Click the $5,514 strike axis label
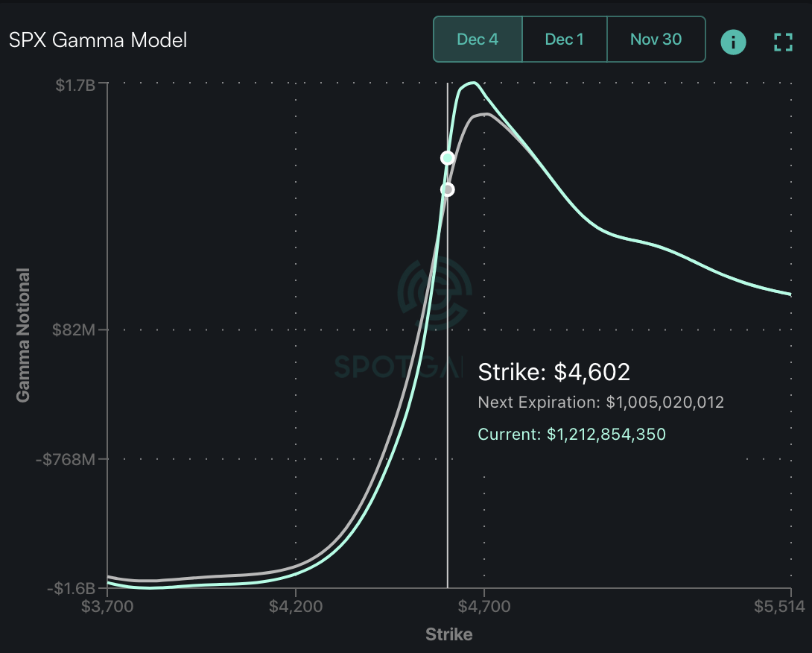The width and height of the screenshot is (812, 653). pyautogui.click(x=779, y=606)
